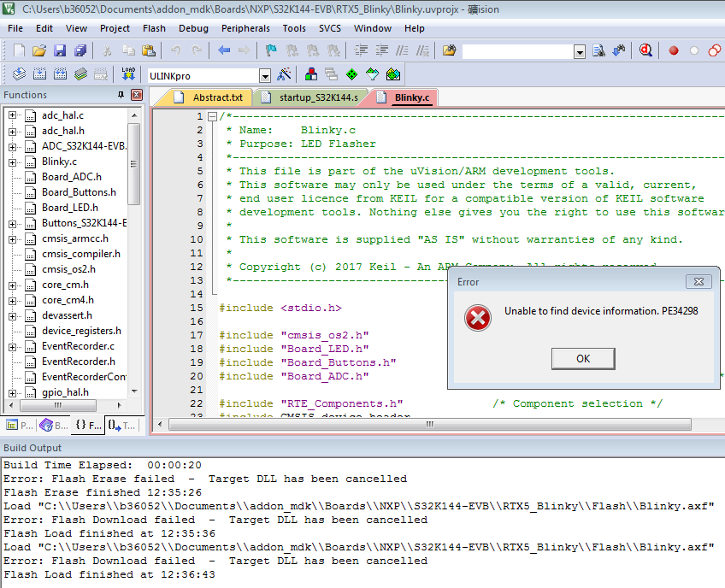This screenshot has width=725, height=588.
Task: Close the Functions panel
Action: [137, 95]
